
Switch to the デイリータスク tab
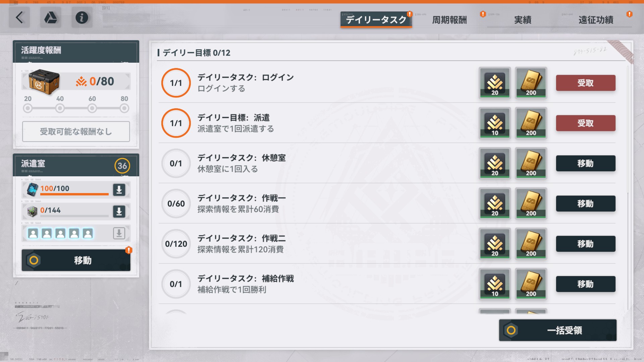point(376,20)
